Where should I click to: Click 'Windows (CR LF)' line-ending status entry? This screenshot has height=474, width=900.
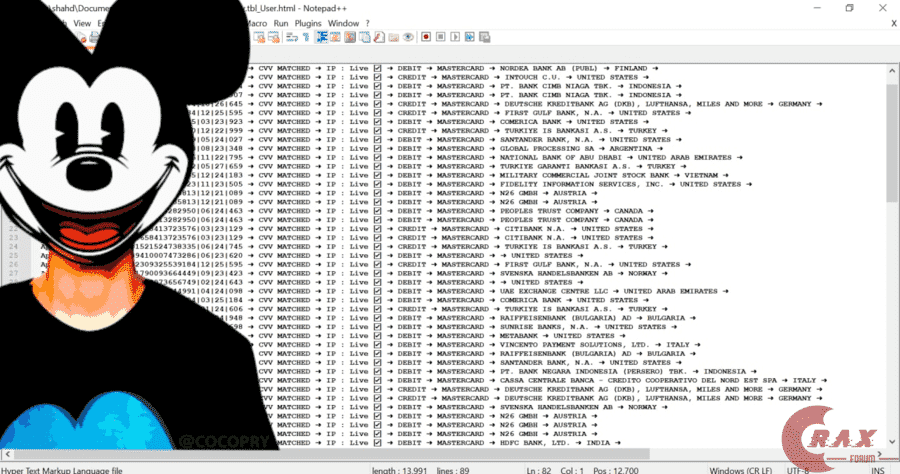point(741,471)
